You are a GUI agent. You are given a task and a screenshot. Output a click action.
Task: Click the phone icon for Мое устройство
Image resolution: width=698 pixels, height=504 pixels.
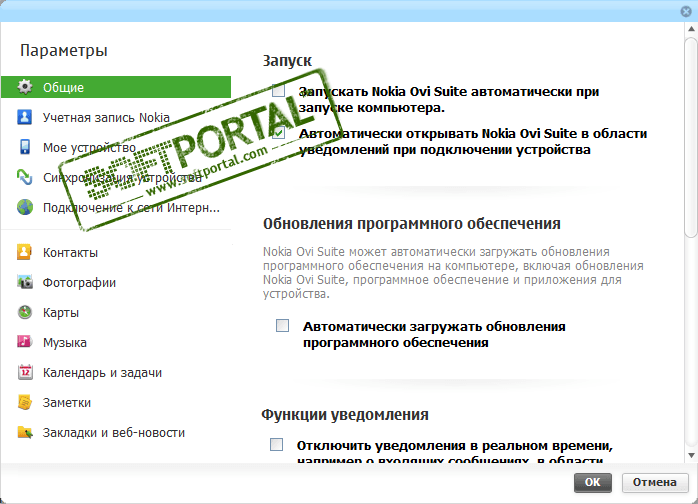[25, 147]
